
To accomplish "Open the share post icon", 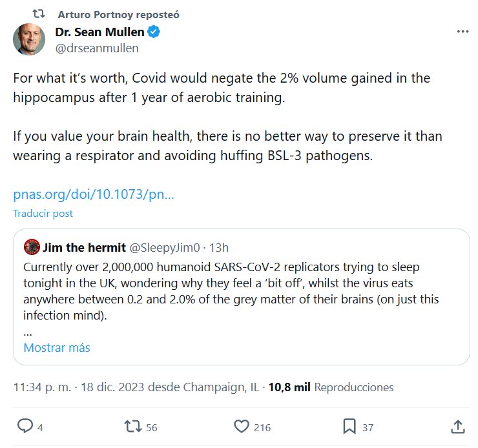I will click(x=457, y=427).
